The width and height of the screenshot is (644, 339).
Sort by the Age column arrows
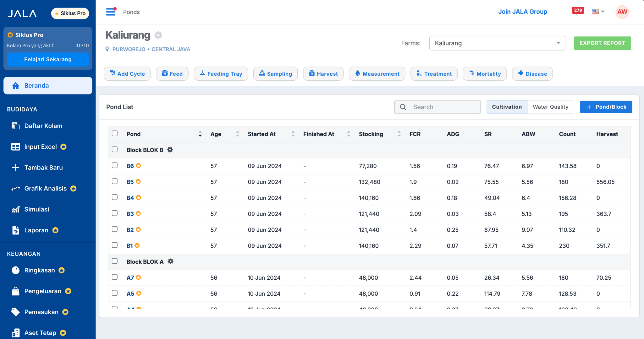238,134
